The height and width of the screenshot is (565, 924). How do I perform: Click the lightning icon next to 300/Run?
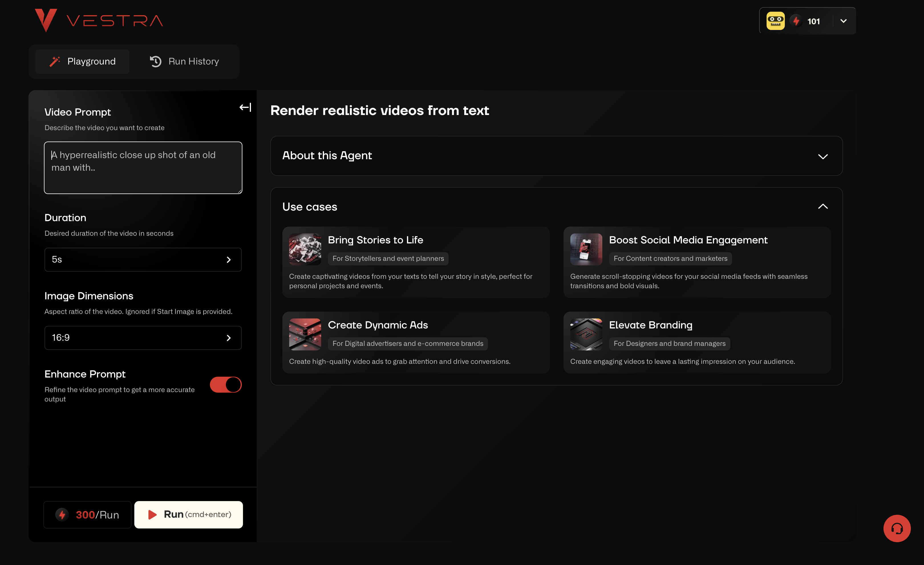click(x=62, y=514)
